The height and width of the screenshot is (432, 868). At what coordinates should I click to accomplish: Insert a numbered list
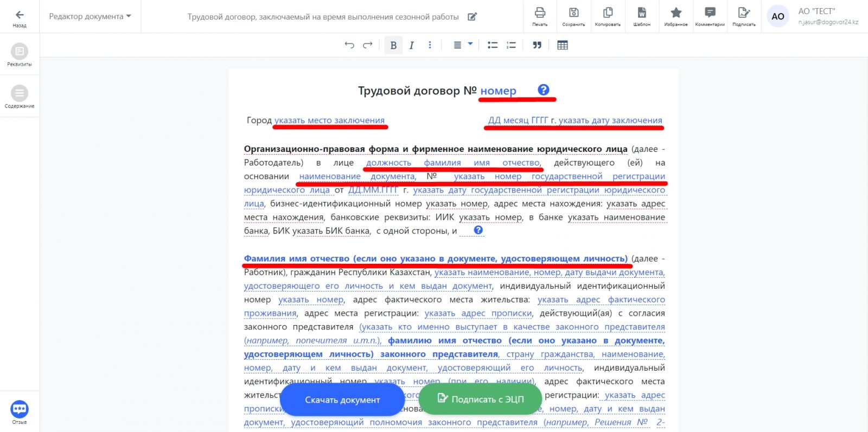point(511,45)
